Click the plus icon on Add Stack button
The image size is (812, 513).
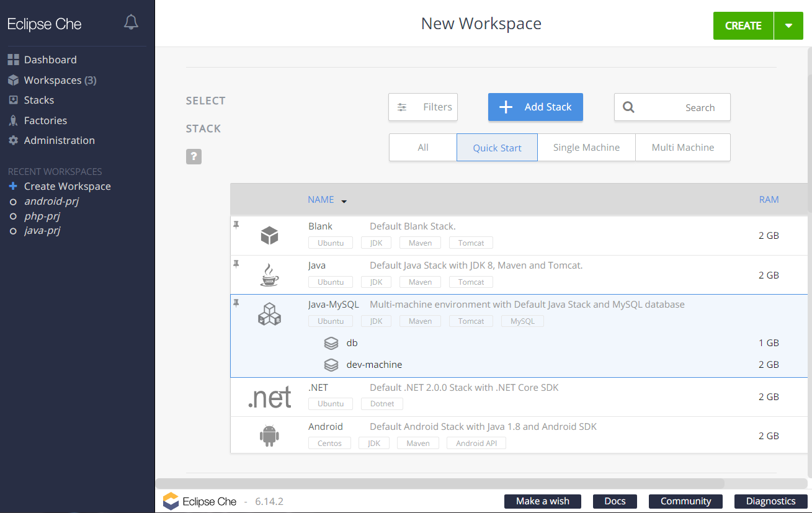point(506,107)
